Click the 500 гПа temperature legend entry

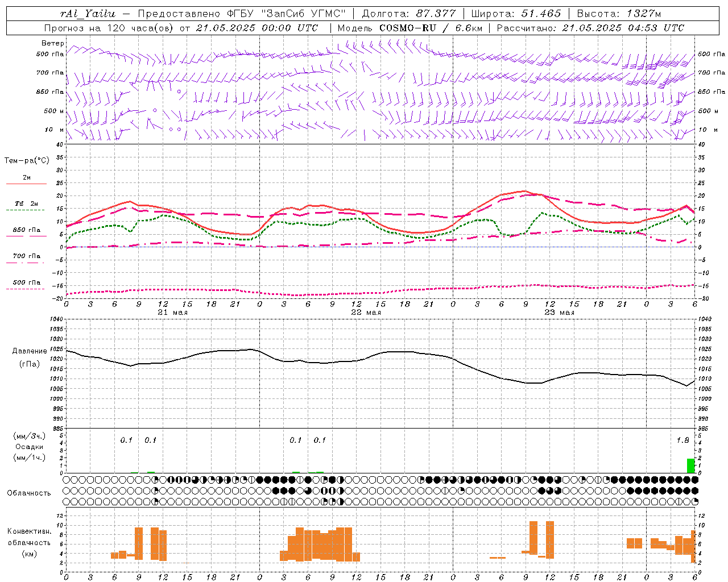tap(27, 282)
